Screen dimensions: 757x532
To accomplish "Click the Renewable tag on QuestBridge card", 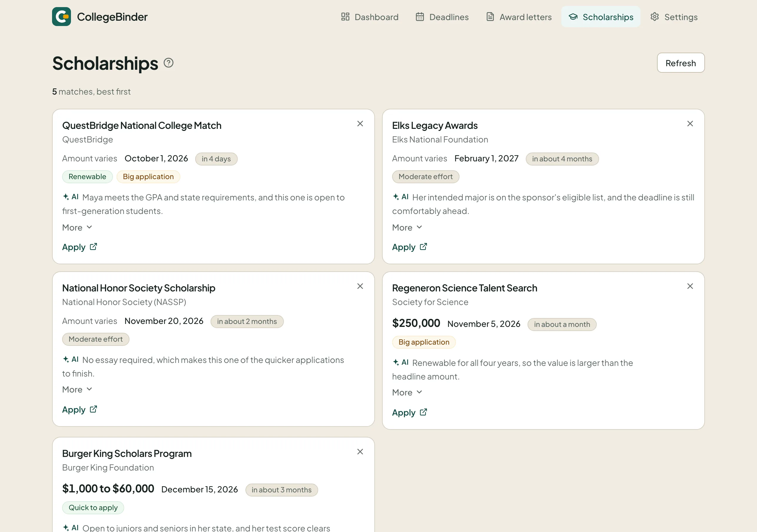I will pos(87,177).
